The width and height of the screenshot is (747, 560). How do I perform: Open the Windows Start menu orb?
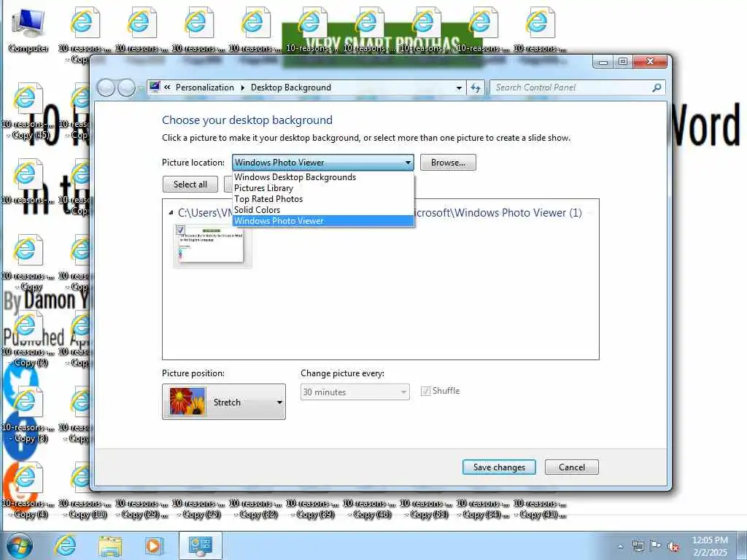pos(20,545)
